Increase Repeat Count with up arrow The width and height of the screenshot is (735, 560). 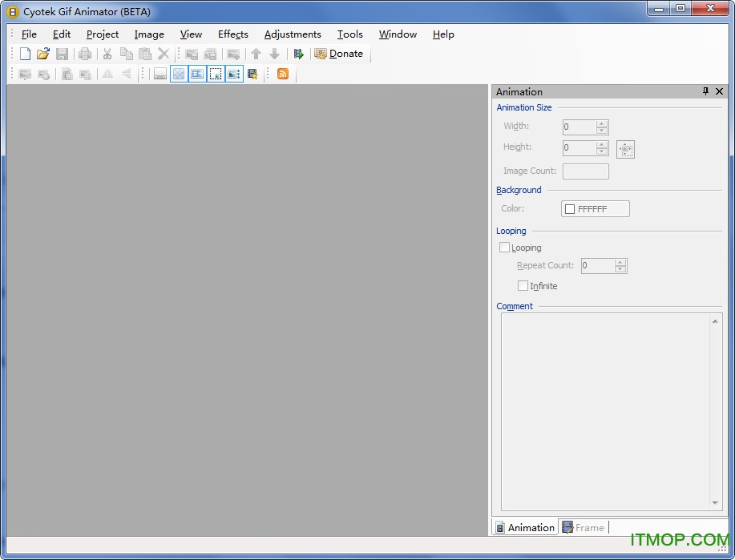620,262
